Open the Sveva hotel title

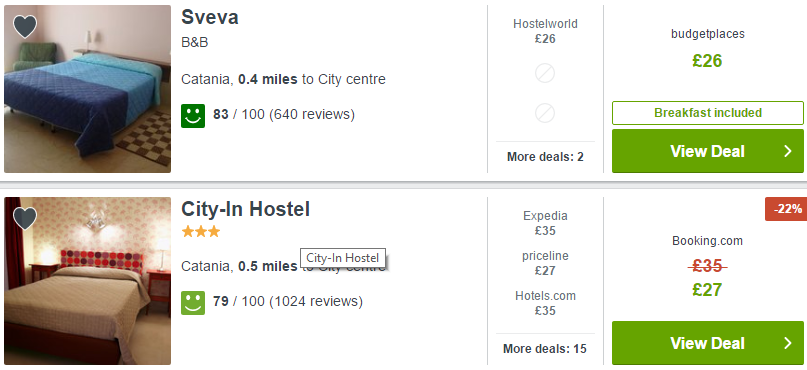(x=209, y=17)
